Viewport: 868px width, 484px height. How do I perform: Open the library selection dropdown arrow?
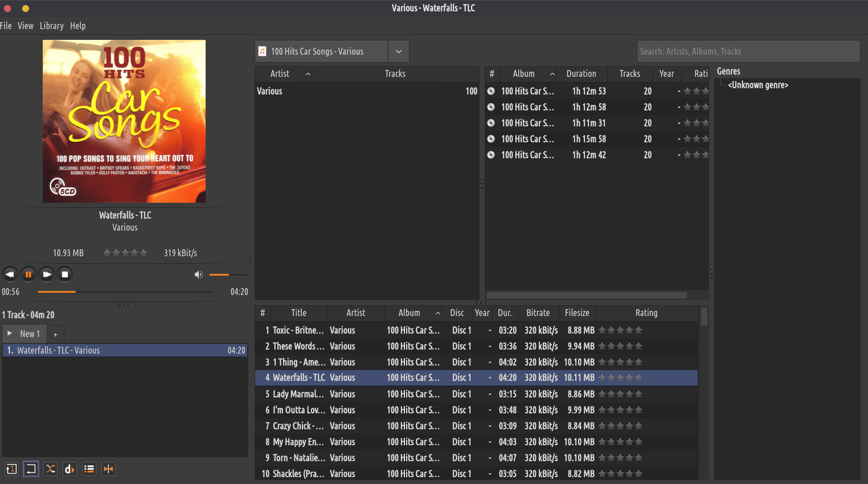point(399,51)
